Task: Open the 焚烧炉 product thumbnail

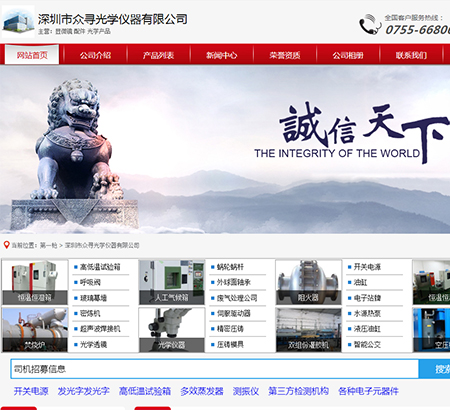Action: tap(35, 330)
